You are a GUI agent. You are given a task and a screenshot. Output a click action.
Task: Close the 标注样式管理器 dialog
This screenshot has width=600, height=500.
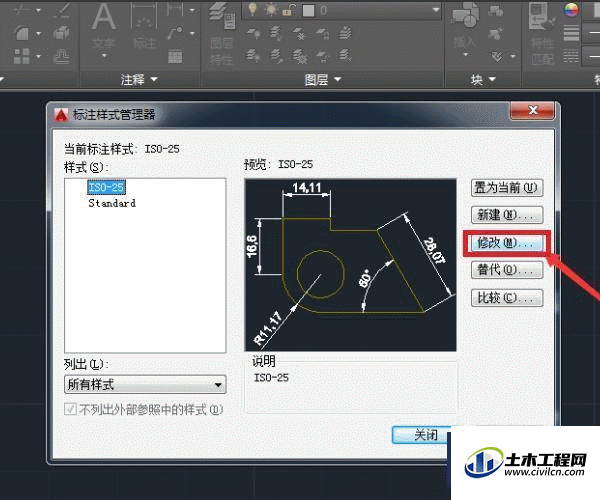(x=533, y=111)
